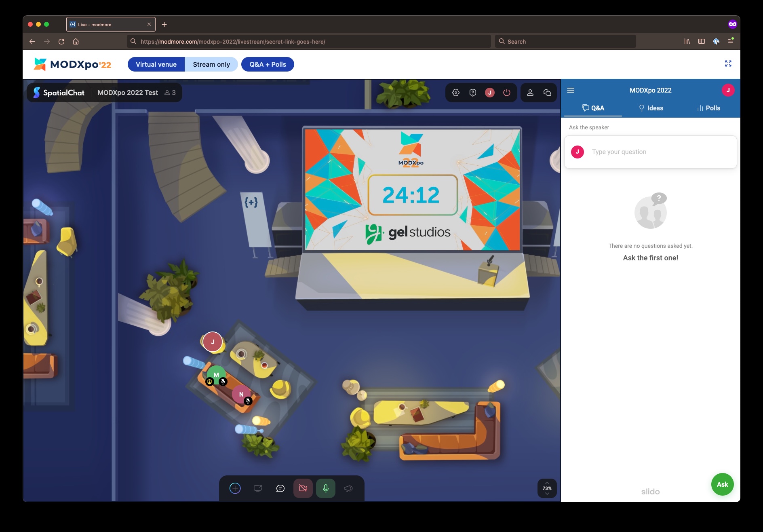This screenshot has height=532, width=763.
Task: Click the J profile avatar in SpatialChat toolbar
Action: pos(490,93)
